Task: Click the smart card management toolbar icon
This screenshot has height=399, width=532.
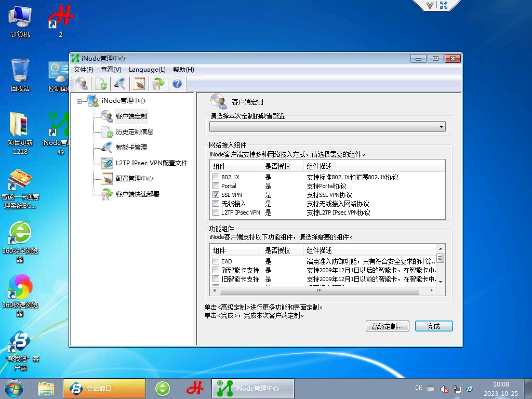Action: tap(120, 84)
